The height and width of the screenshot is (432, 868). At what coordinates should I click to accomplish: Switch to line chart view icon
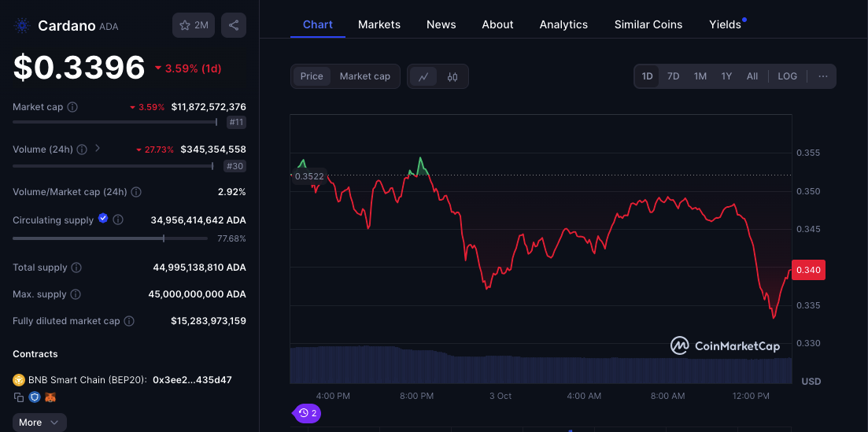[423, 76]
